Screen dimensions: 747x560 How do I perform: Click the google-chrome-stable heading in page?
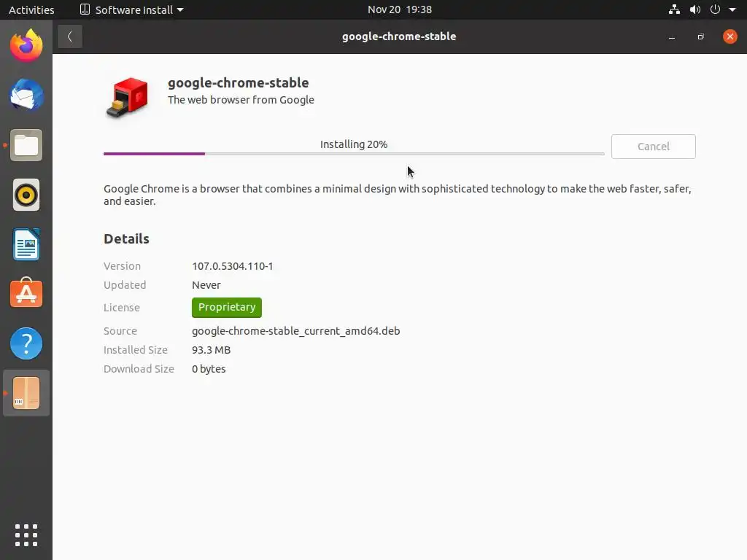pyautogui.click(x=239, y=83)
